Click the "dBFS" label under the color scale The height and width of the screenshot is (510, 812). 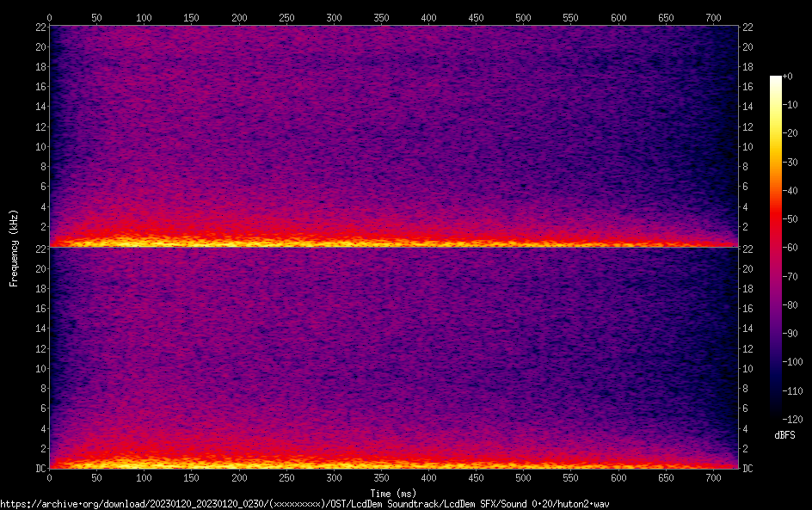point(784,436)
